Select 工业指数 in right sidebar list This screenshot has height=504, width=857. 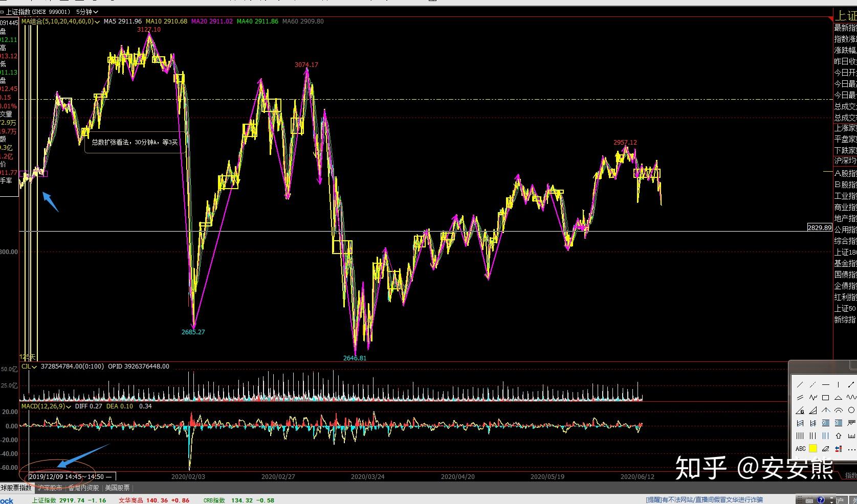(845, 196)
